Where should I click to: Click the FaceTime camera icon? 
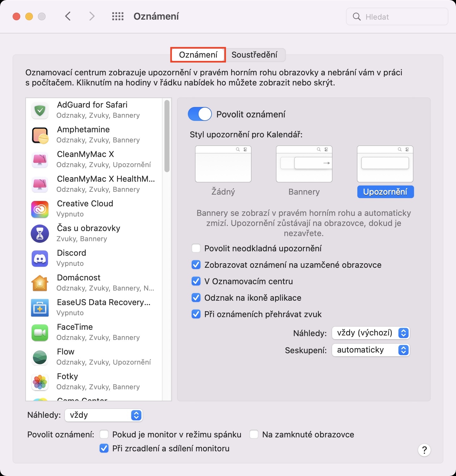coord(40,332)
